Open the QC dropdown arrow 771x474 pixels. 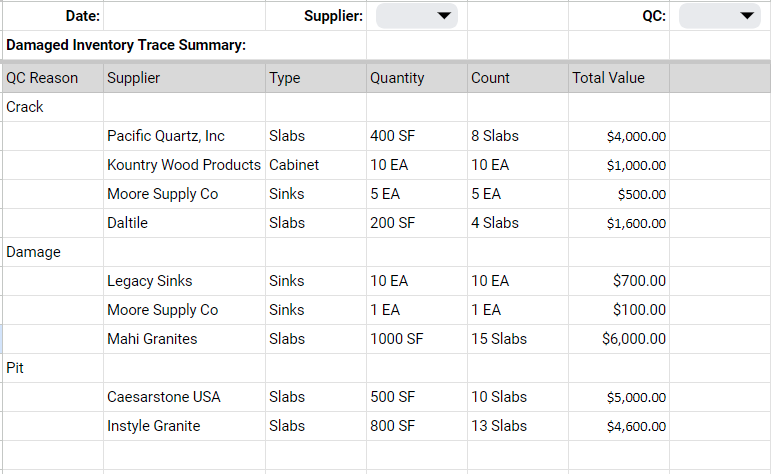(x=746, y=16)
